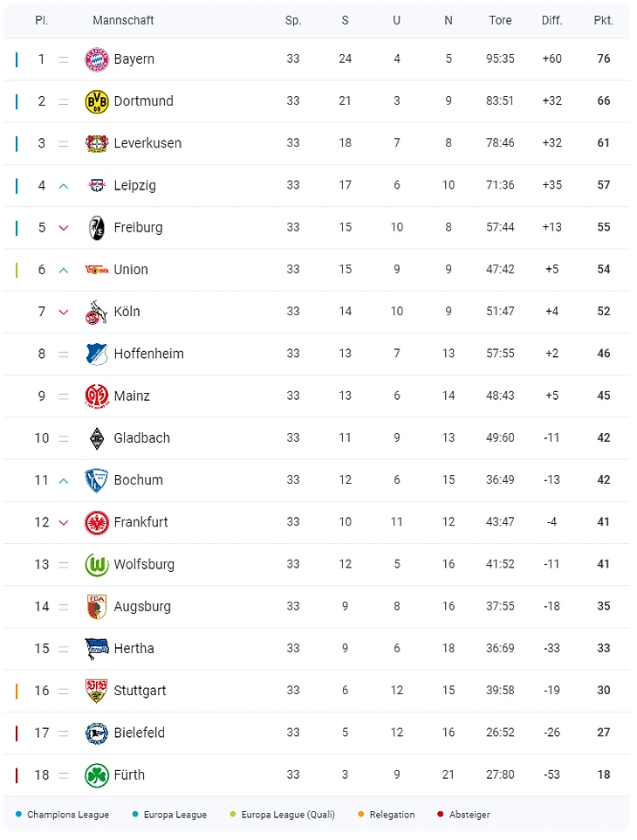Sort by the Tore column header
This screenshot has height=840, width=637.
point(500,20)
